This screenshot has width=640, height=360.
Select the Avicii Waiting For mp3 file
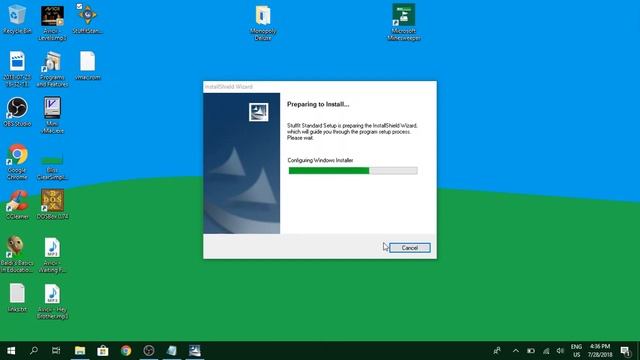pyautogui.click(x=52, y=255)
